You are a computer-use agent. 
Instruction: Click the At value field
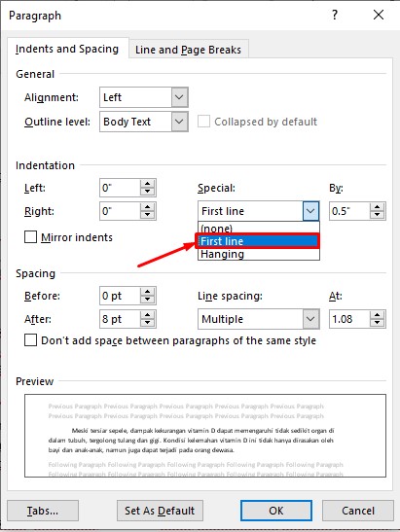349,319
